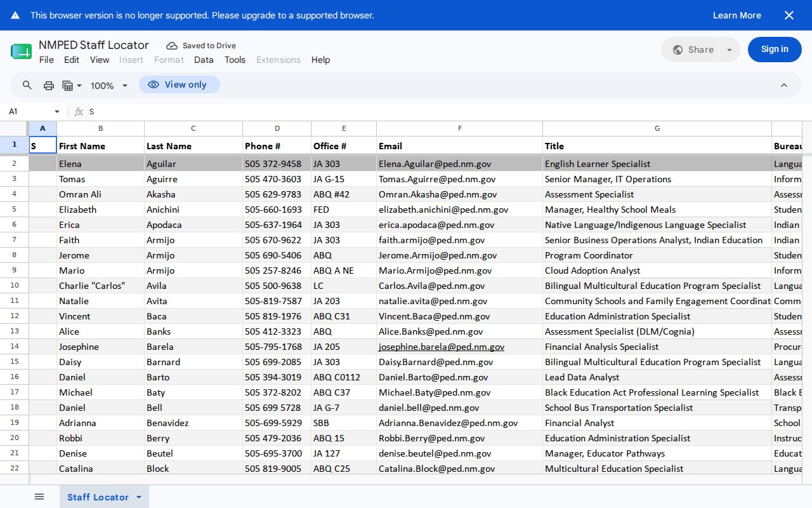Click the Office # header cell
The image size is (812, 508).
(344, 145)
